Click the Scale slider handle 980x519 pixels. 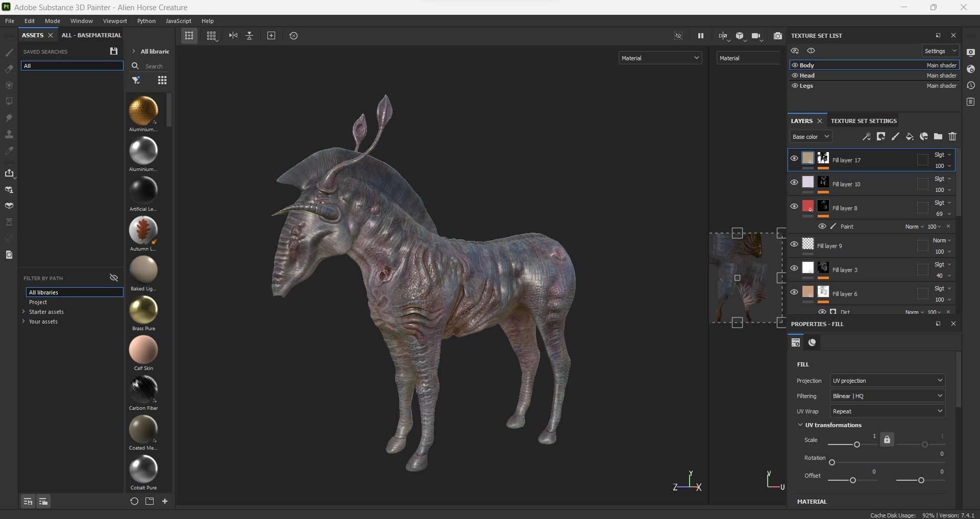tap(857, 444)
